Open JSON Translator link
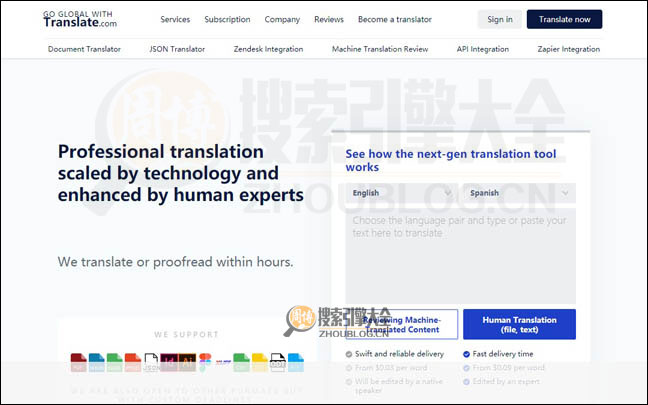The height and width of the screenshot is (405, 648). click(177, 49)
